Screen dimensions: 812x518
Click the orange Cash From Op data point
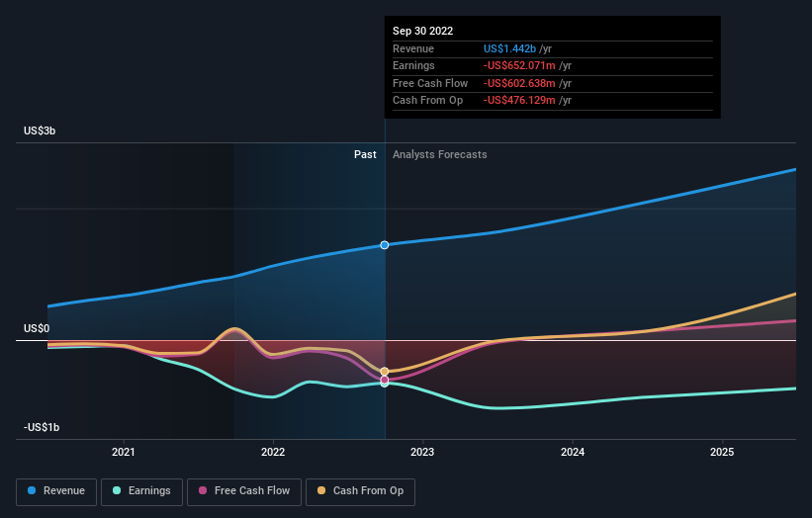[385, 372]
